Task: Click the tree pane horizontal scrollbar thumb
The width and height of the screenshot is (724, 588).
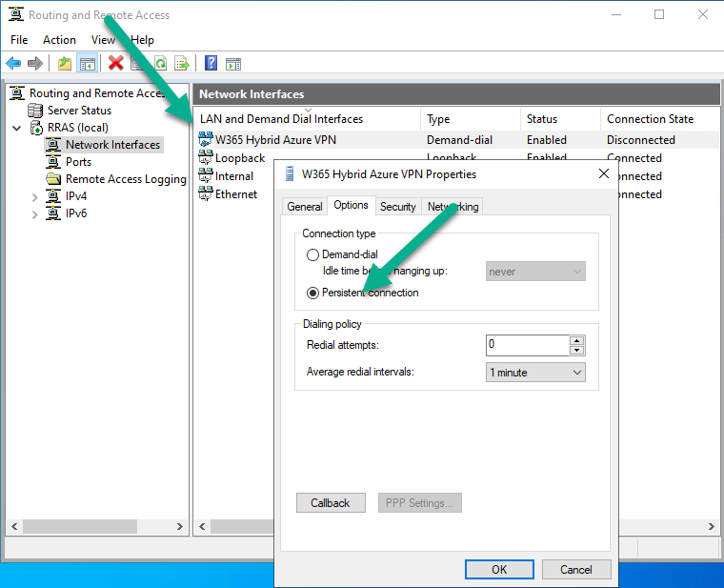Action: click(80, 526)
